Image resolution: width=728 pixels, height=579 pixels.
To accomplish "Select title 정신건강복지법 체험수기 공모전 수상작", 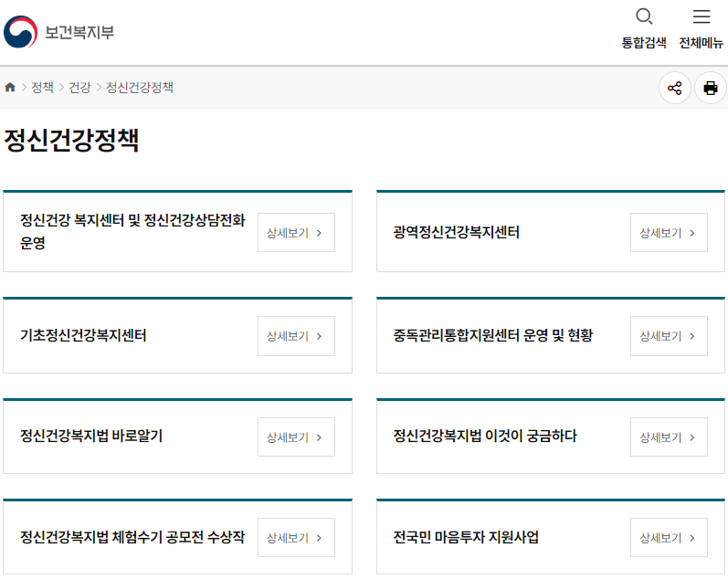I will point(132,537).
